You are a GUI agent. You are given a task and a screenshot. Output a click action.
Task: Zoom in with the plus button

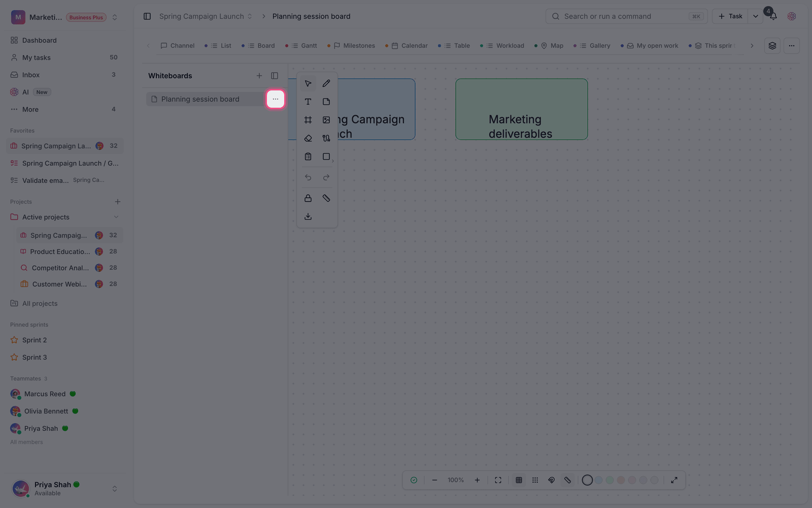[x=477, y=480]
